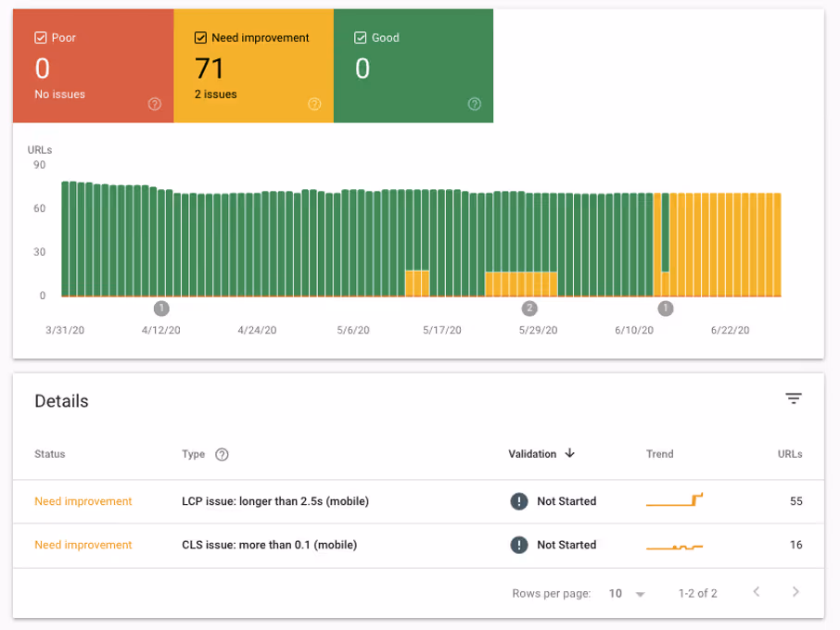Click the Need improvement card help icon

(x=314, y=104)
